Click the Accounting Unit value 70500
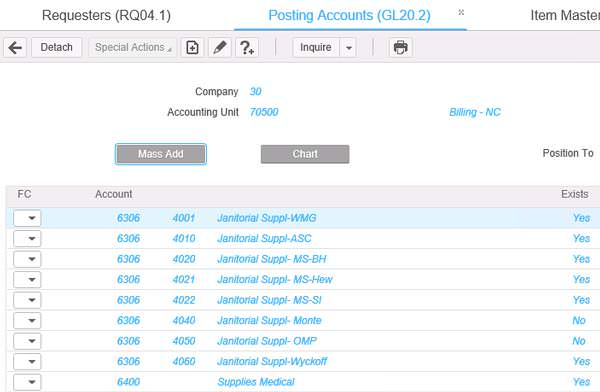 pyautogui.click(x=264, y=112)
